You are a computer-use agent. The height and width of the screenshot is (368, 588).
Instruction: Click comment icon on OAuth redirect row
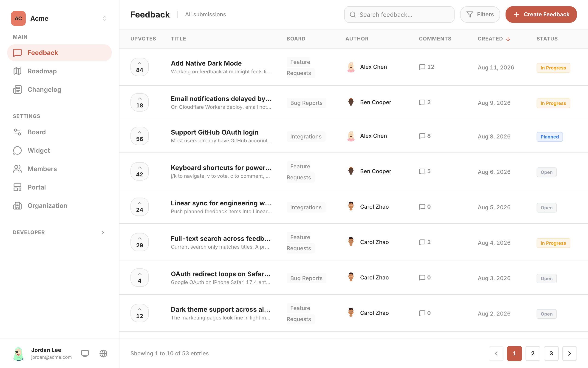coord(422,278)
